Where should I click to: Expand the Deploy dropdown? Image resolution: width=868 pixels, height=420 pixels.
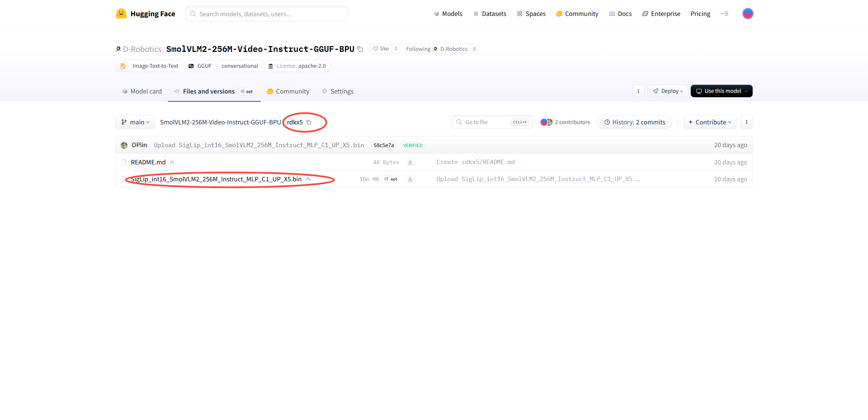(x=668, y=91)
